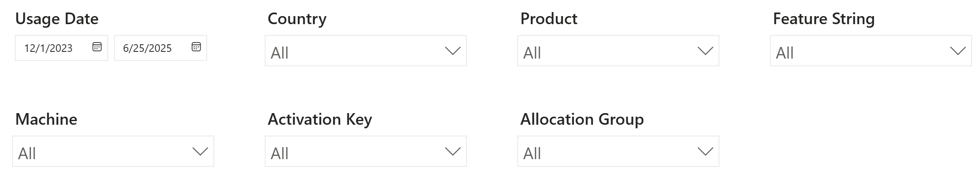Expand the Feature String filter dropdown
980x173 pixels.
[871, 51]
